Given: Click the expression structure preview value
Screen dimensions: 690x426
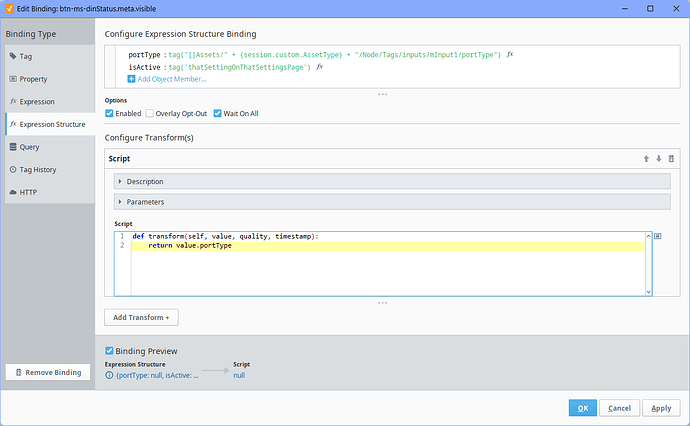Looking at the screenshot, I should click(157, 375).
